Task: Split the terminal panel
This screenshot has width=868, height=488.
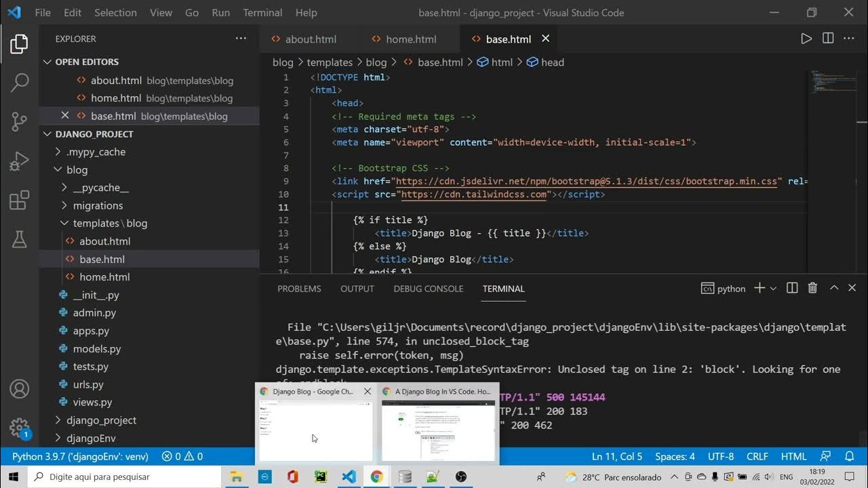Action: 792,288
